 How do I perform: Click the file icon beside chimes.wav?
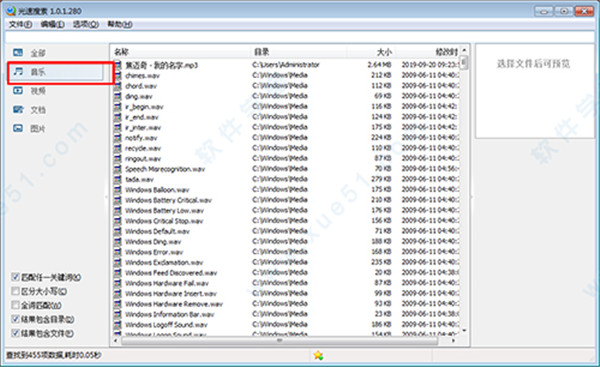pyautogui.click(x=118, y=75)
